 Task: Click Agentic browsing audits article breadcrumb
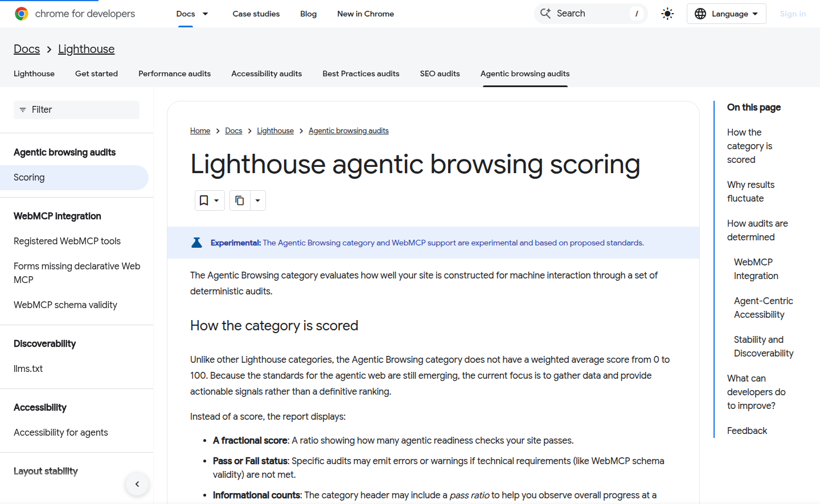[348, 130]
